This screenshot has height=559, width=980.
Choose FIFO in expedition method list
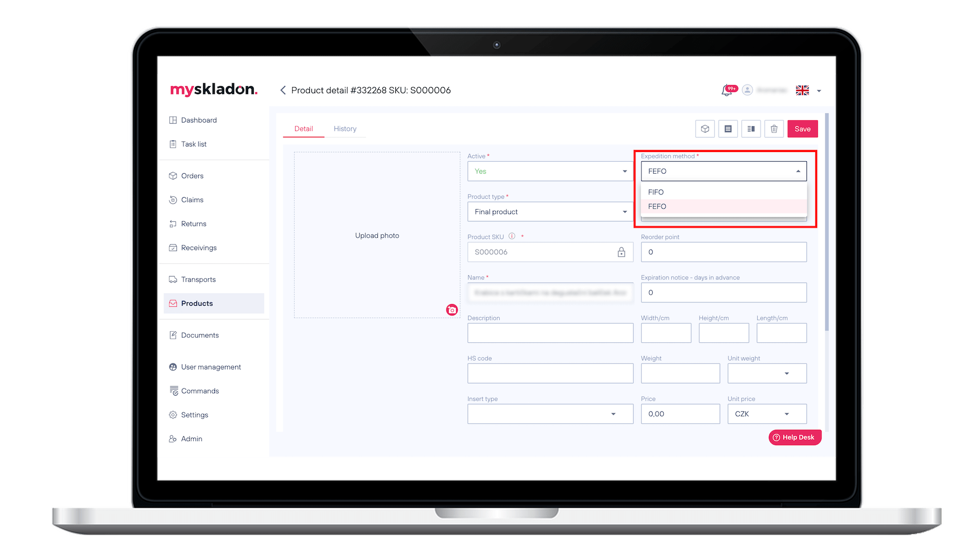(x=724, y=192)
